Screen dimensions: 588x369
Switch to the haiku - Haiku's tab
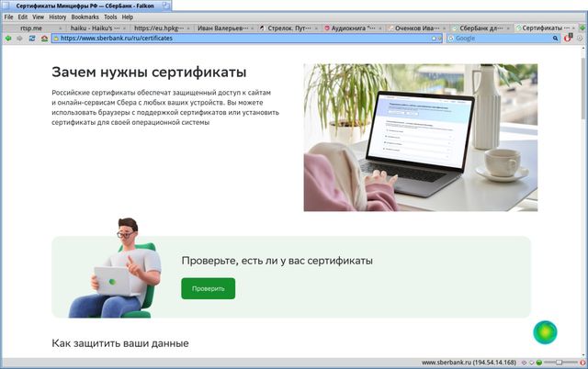(97, 28)
